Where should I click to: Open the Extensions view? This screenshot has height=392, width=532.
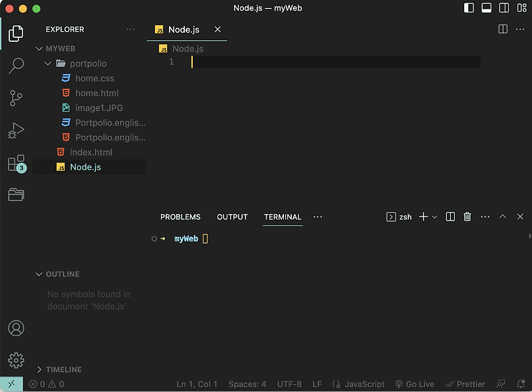(x=16, y=163)
